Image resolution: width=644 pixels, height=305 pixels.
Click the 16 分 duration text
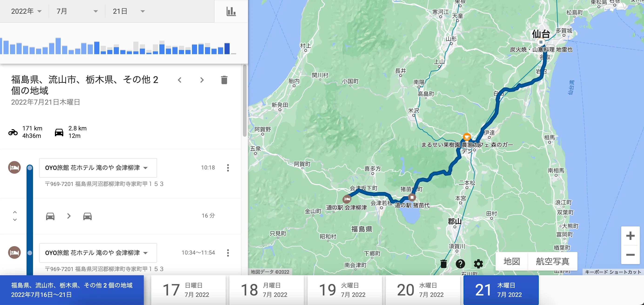(x=208, y=215)
